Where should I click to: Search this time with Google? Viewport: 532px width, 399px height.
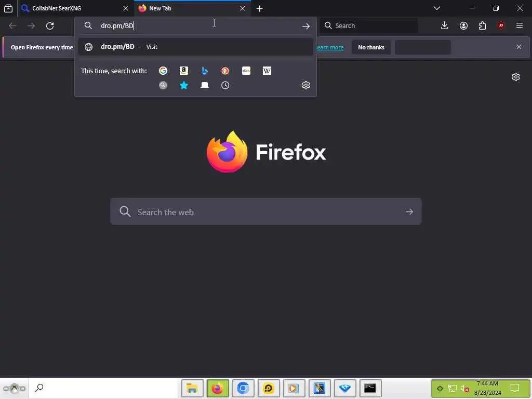click(163, 71)
